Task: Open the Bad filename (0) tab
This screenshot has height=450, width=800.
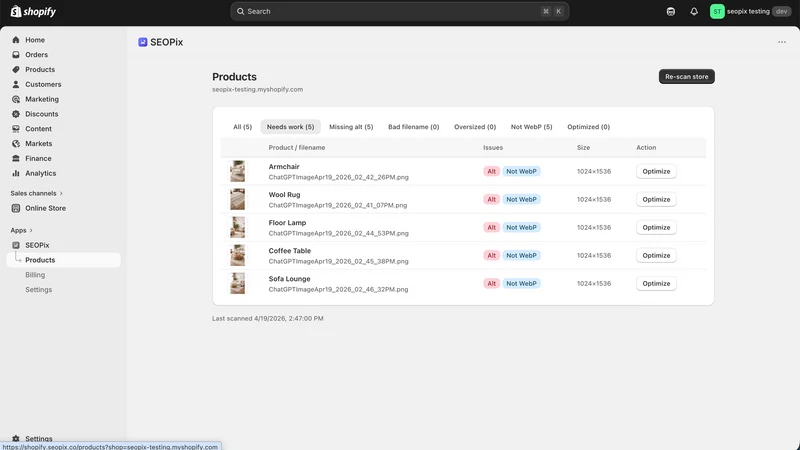Action: 413,127
